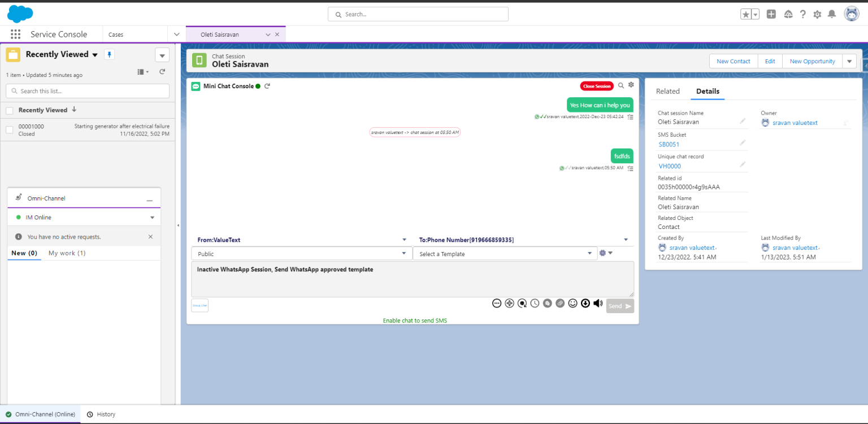Click the Close Session button
This screenshot has width=868, height=424.
[596, 85]
